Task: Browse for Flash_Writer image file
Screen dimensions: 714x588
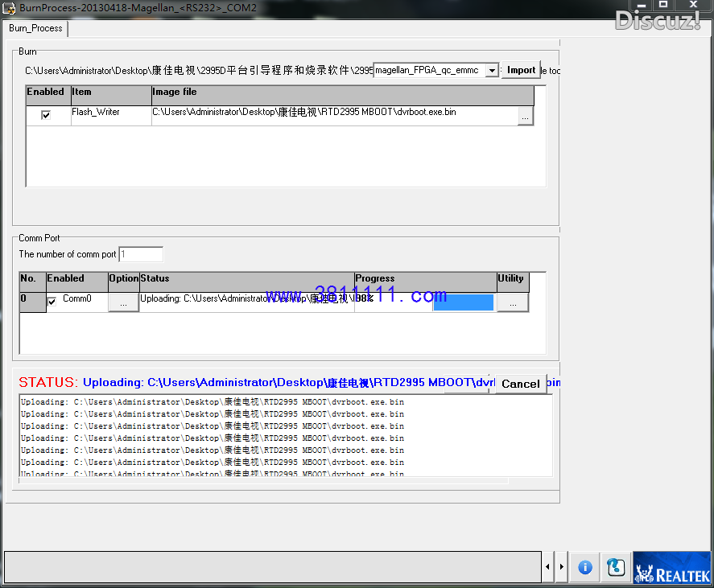Action: point(525,117)
